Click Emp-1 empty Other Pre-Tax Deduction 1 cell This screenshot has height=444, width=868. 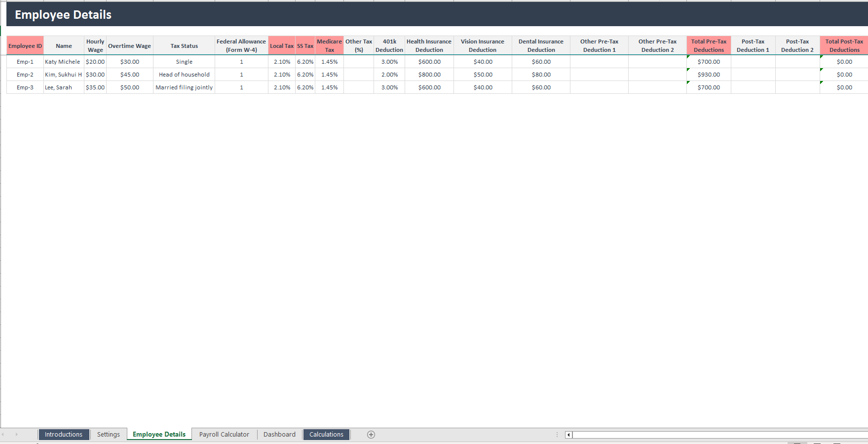599,62
